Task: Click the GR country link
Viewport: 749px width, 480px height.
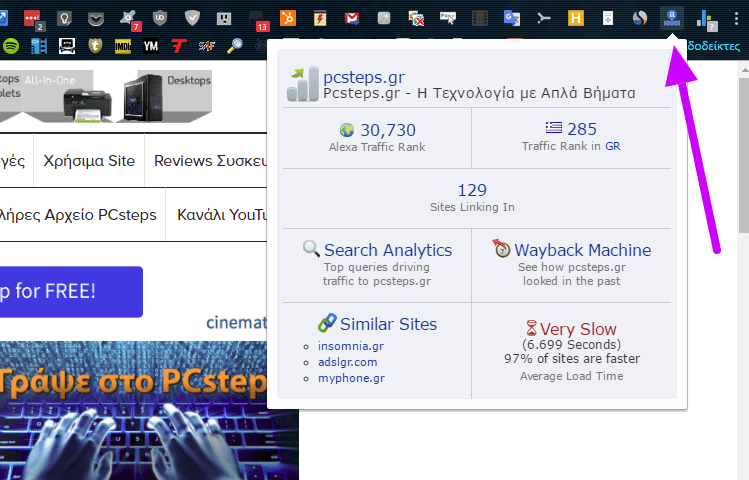Action: click(612, 146)
